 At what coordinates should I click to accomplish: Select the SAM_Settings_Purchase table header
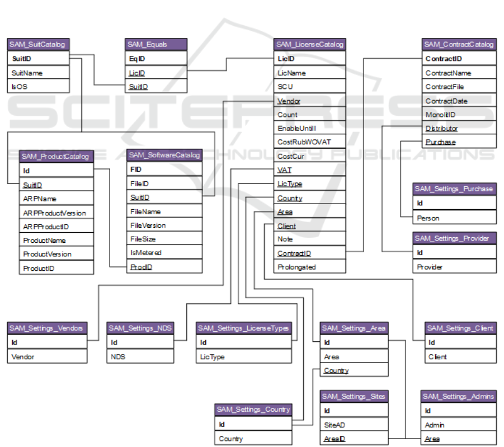[455, 189]
